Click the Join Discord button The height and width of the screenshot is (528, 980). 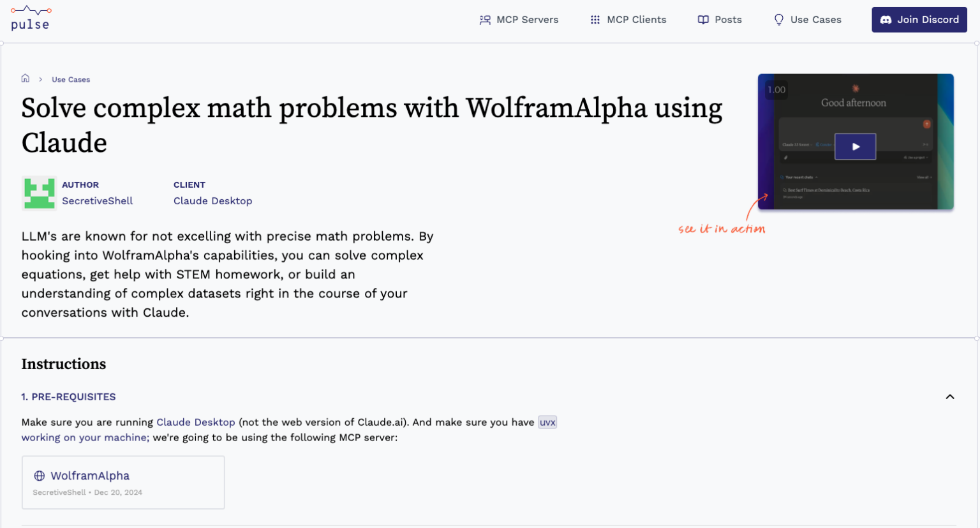click(919, 20)
